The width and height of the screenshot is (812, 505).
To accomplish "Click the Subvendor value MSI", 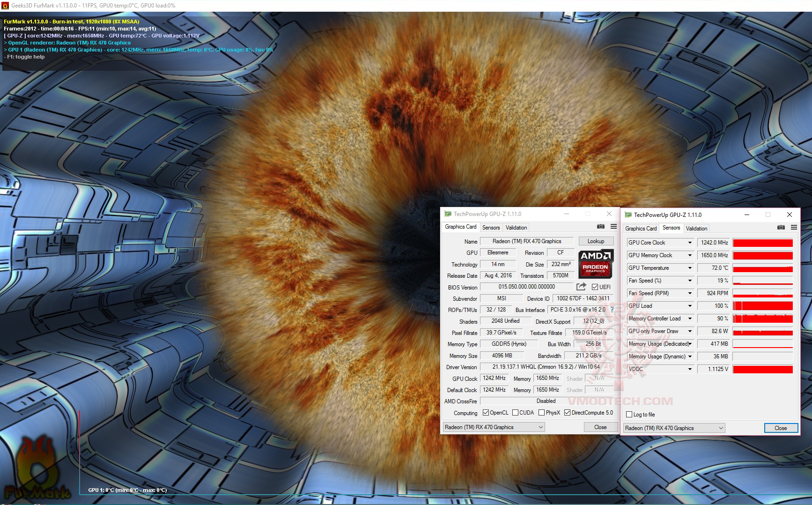I will (502, 298).
